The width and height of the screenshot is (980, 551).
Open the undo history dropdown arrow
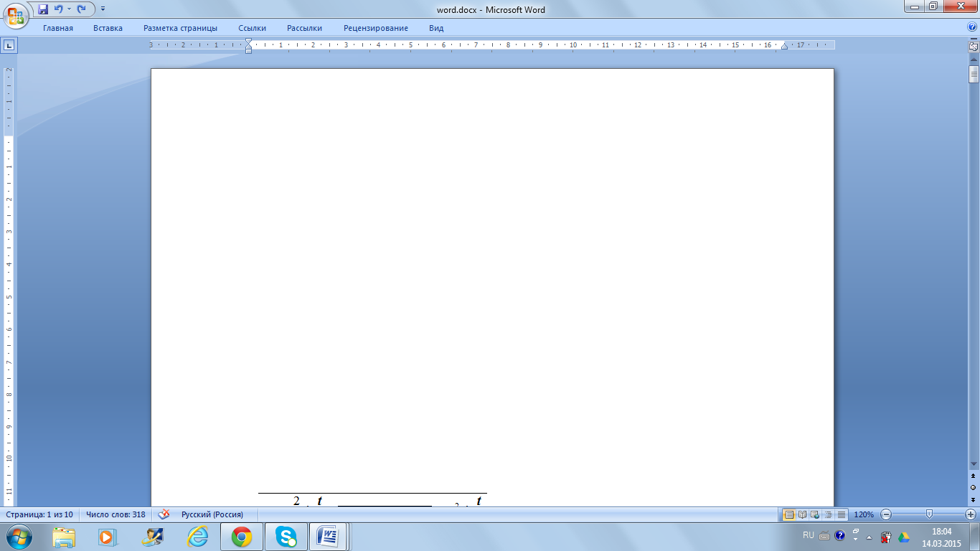click(69, 9)
